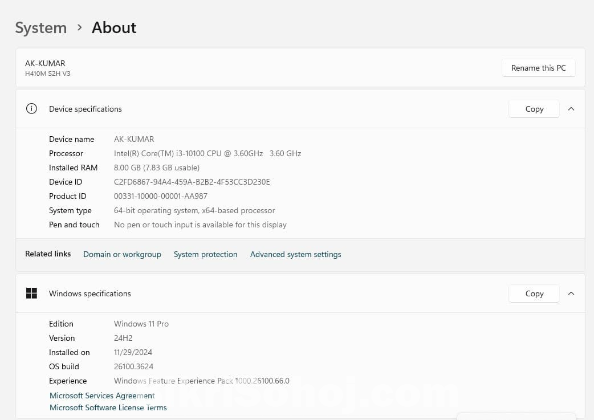The image size is (594, 420).
Task: Go back to System in breadcrumb
Action: [x=41, y=28]
